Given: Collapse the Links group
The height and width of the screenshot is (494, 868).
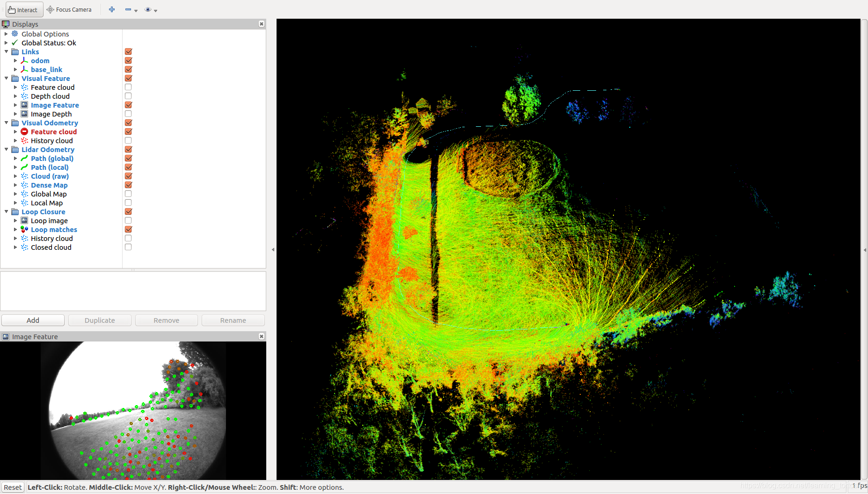Looking at the screenshot, I should pos(6,51).
